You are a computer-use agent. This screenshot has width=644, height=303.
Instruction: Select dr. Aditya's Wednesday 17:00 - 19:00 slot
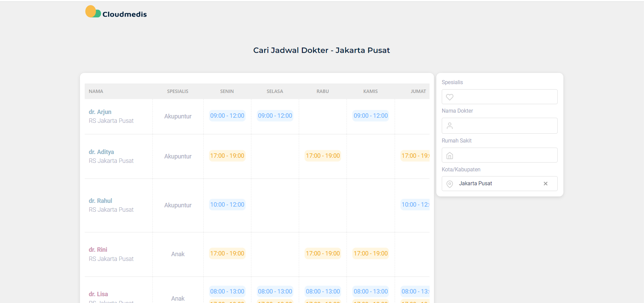[x=323, y=156]
